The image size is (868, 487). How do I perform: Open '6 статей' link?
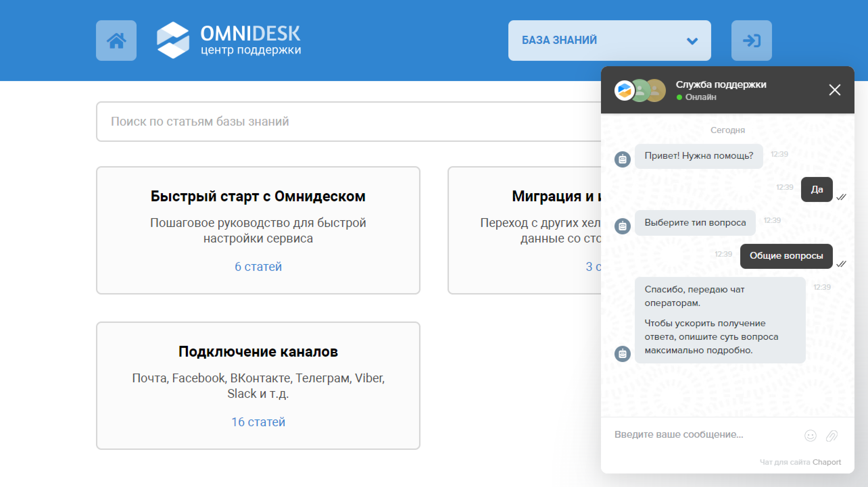[x=258, y=267]
